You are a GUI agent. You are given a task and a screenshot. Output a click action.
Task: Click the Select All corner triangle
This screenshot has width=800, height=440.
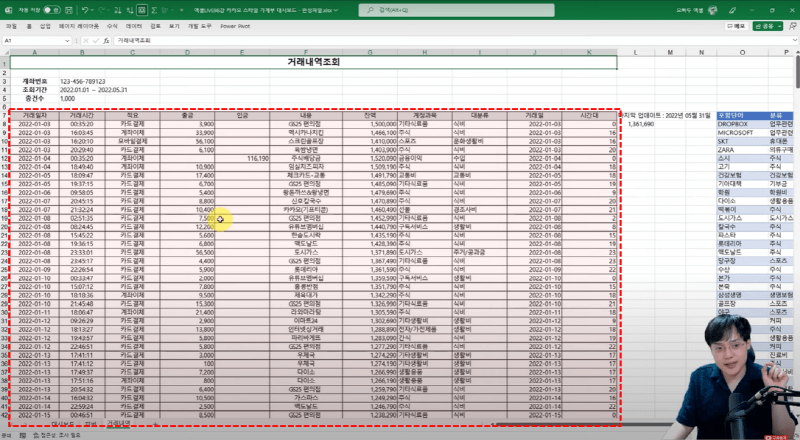[8, 52]
